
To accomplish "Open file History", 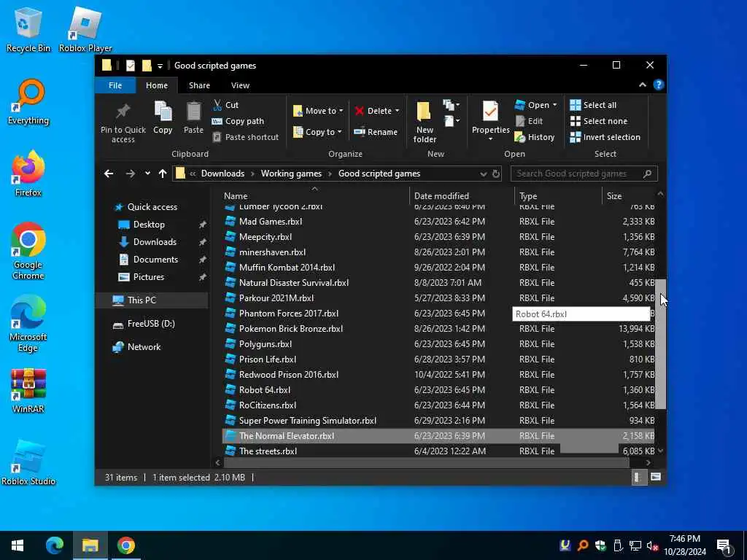I will tap(535, 137).
